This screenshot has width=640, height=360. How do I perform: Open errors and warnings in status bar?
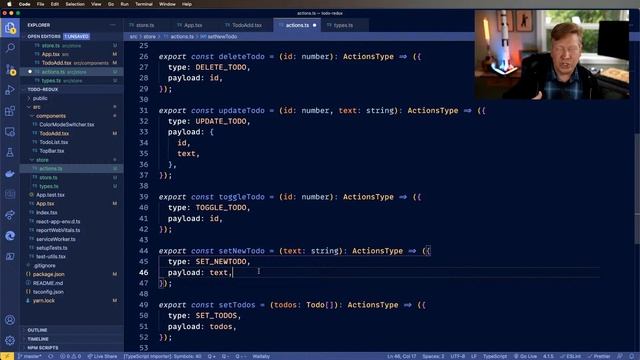(71, 356)
